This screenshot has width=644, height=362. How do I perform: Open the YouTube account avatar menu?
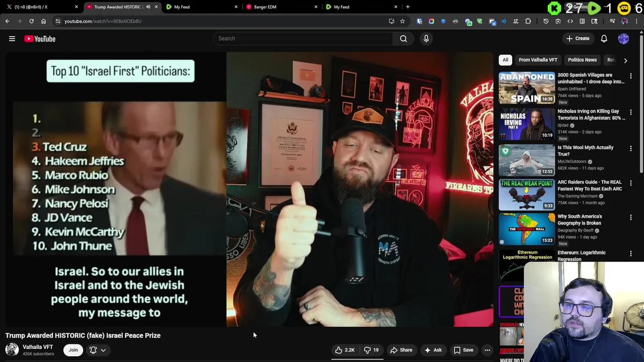[x=623, y=39]
